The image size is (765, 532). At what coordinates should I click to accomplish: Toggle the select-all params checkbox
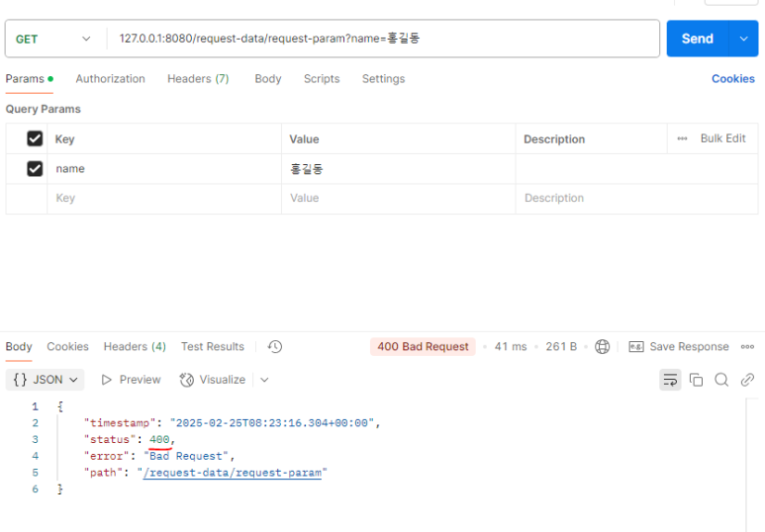35,138
